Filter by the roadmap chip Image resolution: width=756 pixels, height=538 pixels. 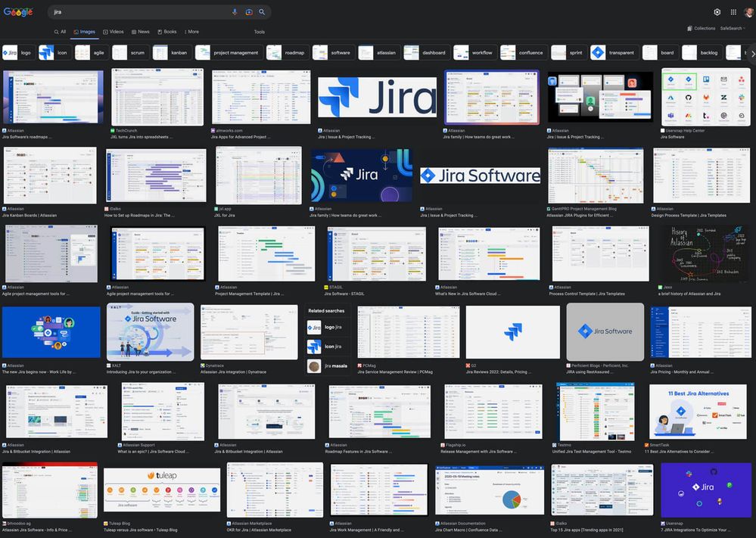coord(288,52)
